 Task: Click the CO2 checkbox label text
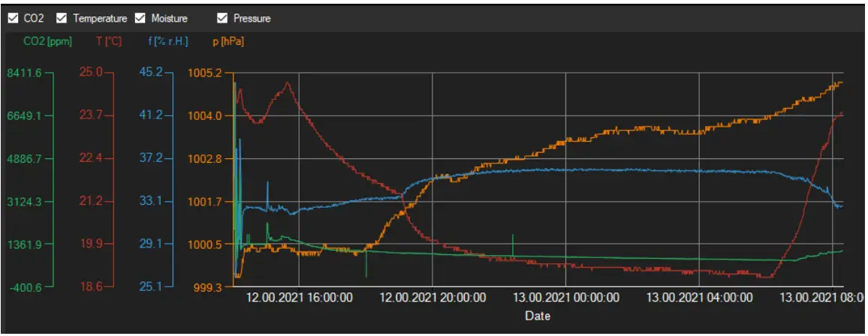click(35, 18)
